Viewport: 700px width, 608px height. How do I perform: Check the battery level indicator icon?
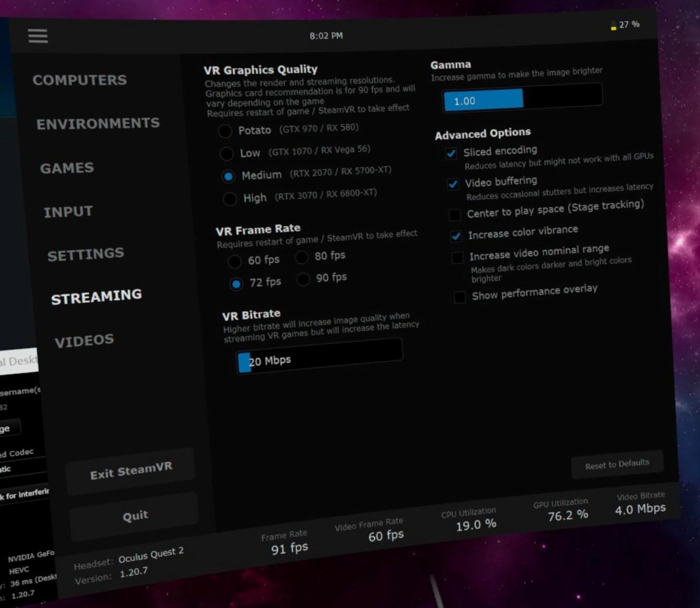click(x=613, y=25)
